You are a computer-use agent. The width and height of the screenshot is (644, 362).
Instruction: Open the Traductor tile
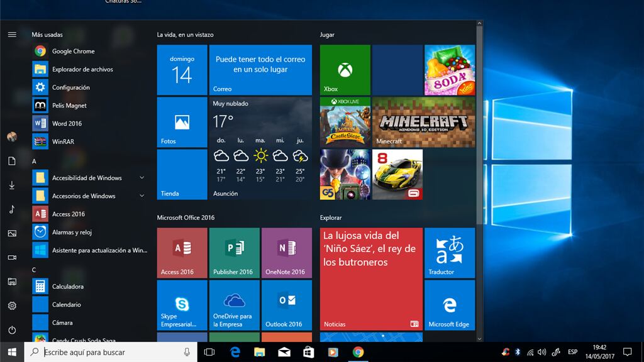(449, 253)
